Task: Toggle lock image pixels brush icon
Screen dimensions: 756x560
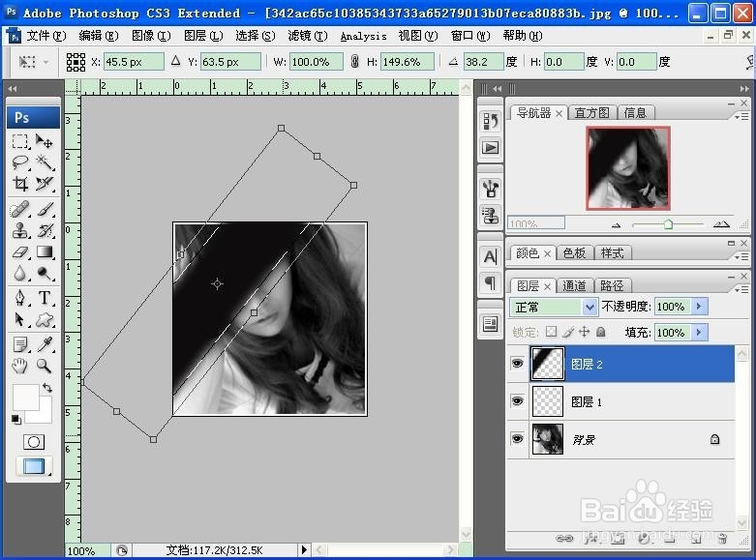Action: pyautogui.click(x=568, y=332)
